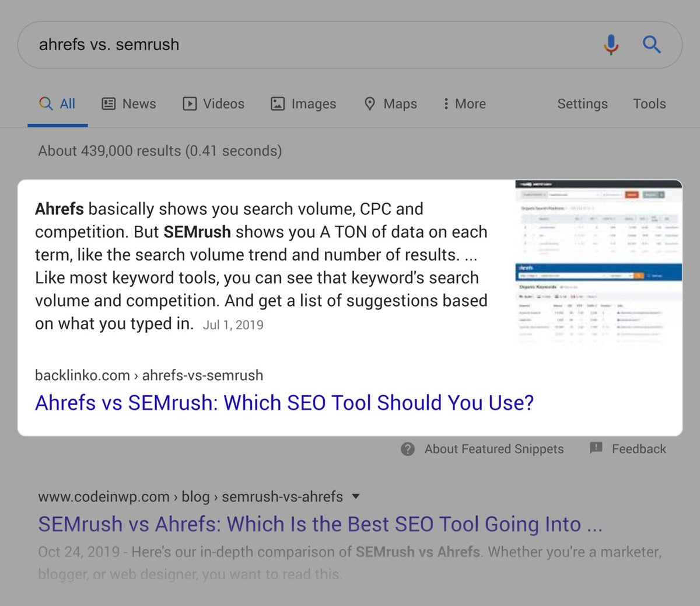The image size is (700, 606).
Task: Open search Settings
Action: coord(582,104)
